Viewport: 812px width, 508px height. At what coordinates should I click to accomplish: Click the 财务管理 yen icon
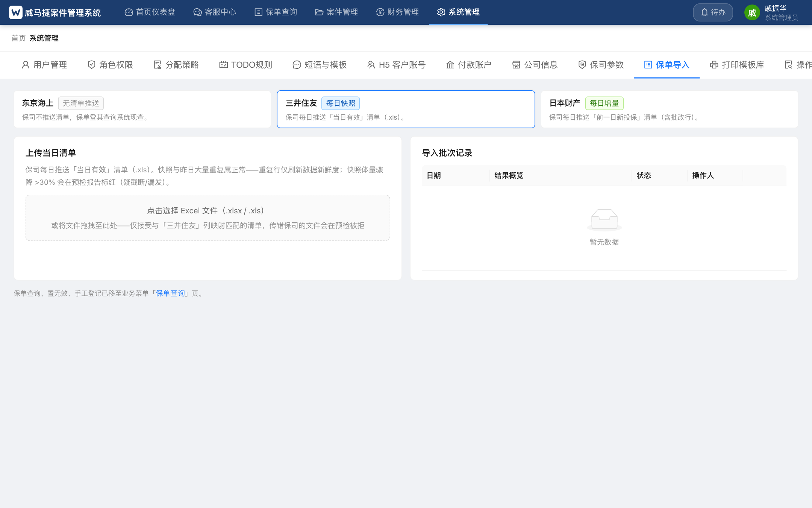click(x=380, y=12)
